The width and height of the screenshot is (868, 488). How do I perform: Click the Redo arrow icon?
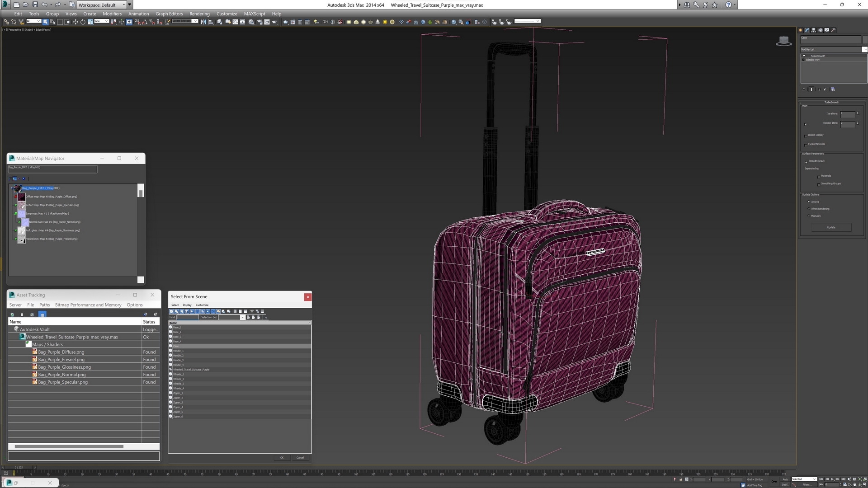pyautogui.click(x=57, y=5)
